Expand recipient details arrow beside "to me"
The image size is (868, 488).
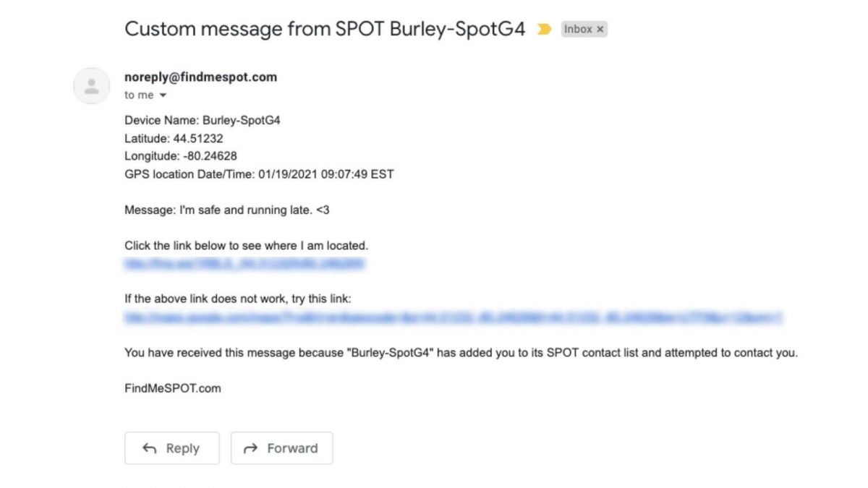163,95
